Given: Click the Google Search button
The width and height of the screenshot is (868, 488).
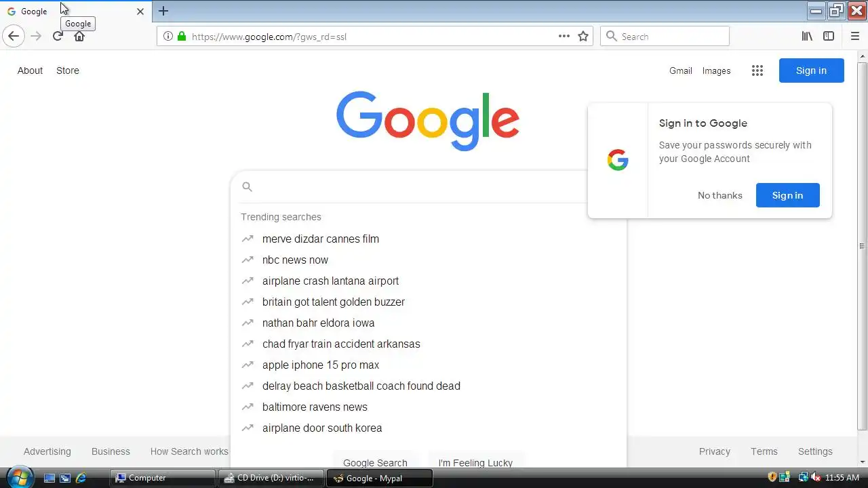Looking at the screenshot, I should point(375,460).
